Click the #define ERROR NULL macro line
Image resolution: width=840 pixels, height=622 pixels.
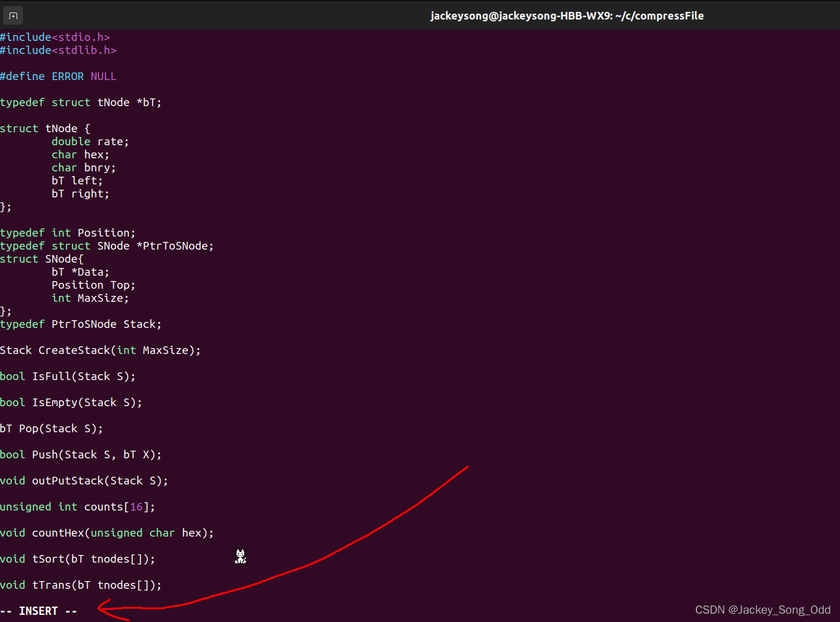coord(58,76)
